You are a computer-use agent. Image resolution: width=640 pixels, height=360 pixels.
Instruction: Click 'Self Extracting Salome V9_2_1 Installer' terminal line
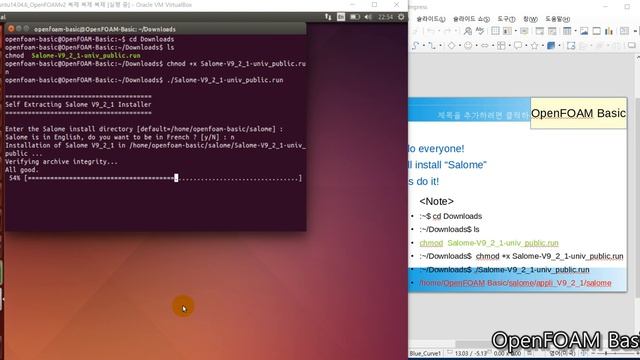pyautogui.click(x=78, y=104)
